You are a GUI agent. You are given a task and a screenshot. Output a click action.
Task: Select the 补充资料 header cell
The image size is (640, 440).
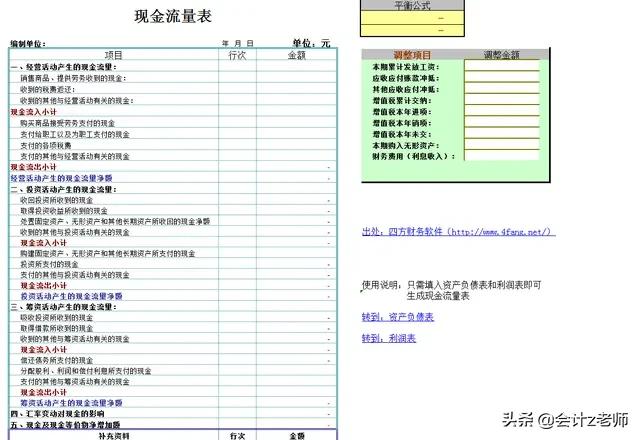[x=114, y=435]
